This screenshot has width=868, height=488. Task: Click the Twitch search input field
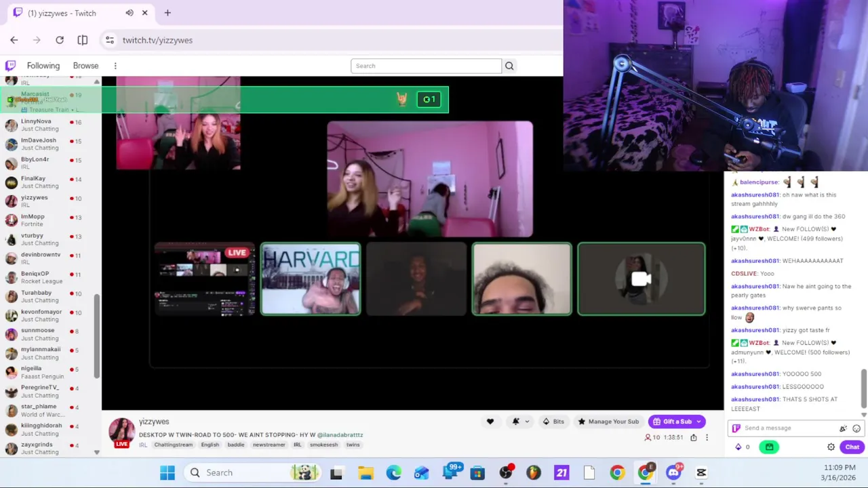[x=426, y=66]
